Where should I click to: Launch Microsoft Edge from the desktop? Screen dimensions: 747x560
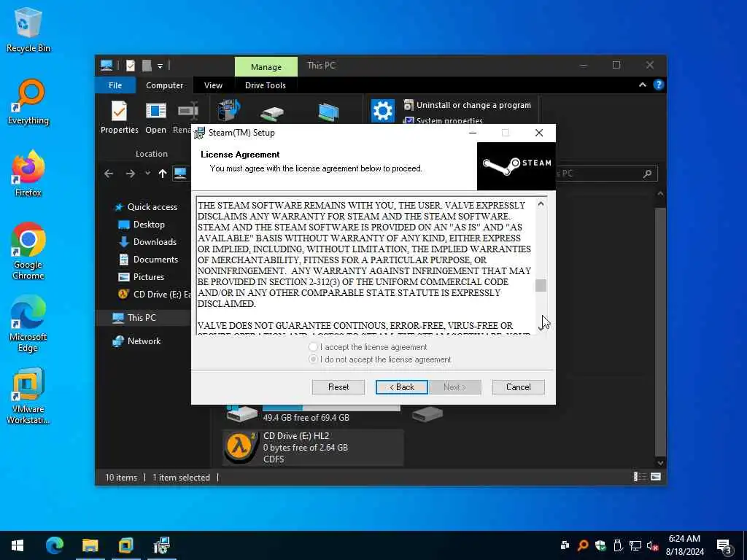pos(28,324)
